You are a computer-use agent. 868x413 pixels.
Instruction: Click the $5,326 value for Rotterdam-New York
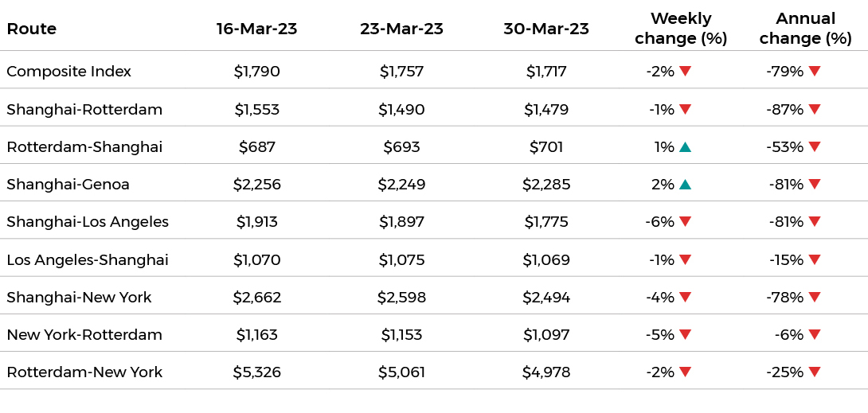click(x=256, y=372)
